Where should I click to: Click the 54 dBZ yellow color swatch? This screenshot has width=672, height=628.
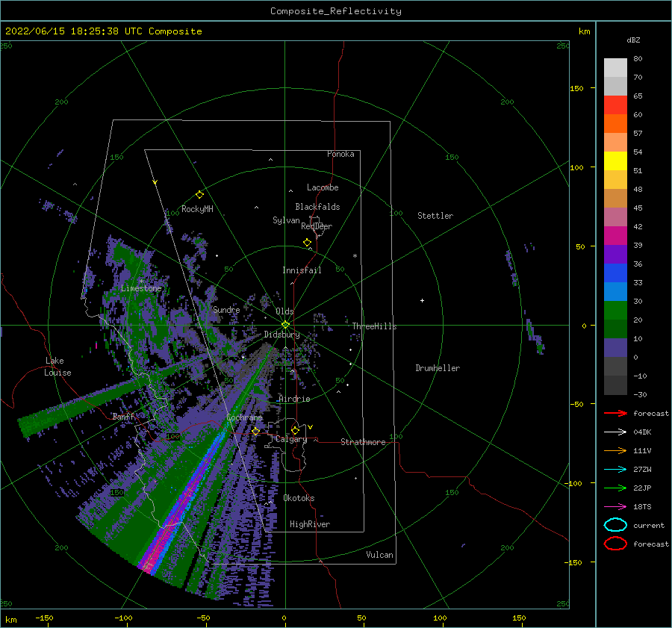point(615,161)
